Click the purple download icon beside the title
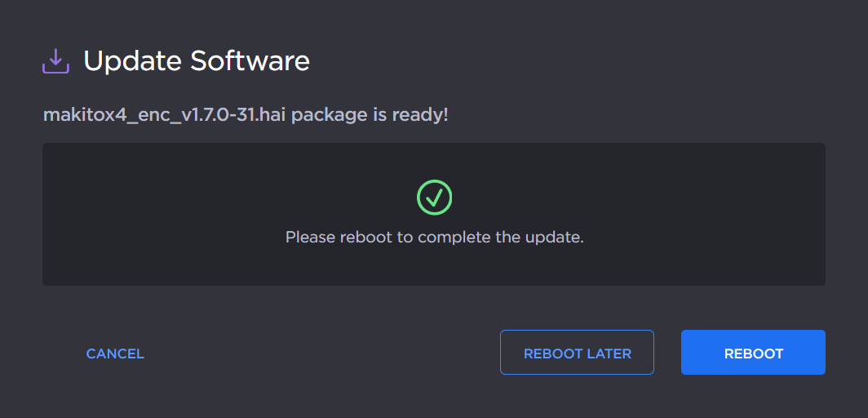 (55, 61)
